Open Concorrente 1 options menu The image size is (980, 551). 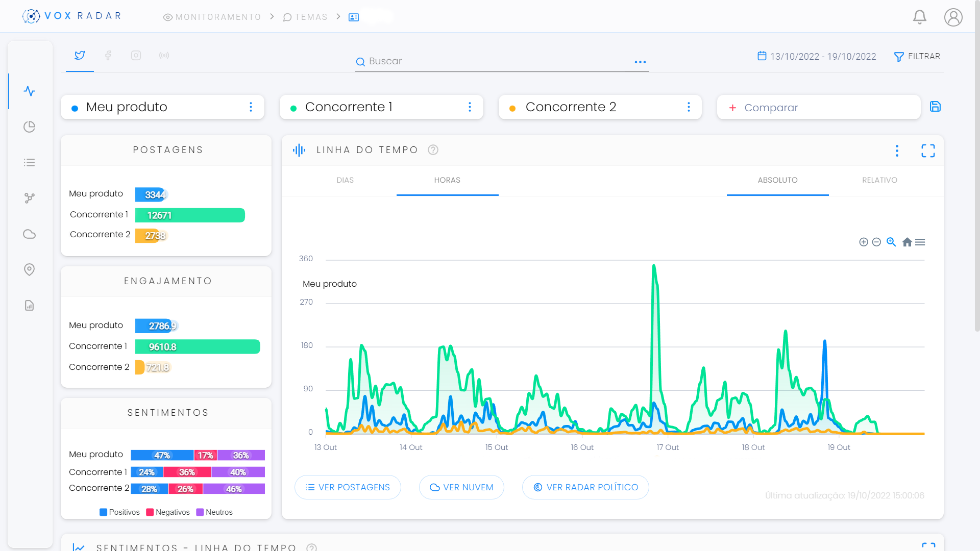470,107
